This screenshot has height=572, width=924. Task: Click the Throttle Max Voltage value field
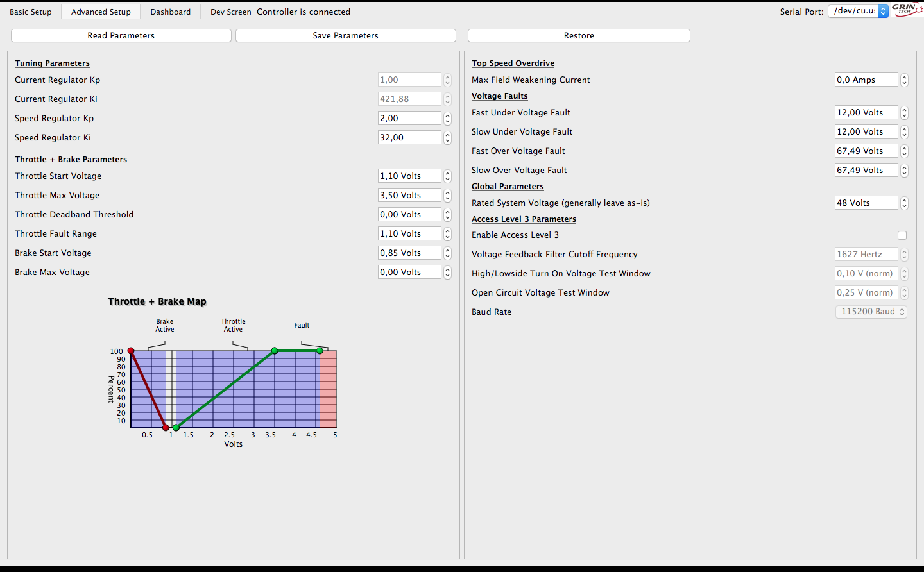[x=409, y=196]
